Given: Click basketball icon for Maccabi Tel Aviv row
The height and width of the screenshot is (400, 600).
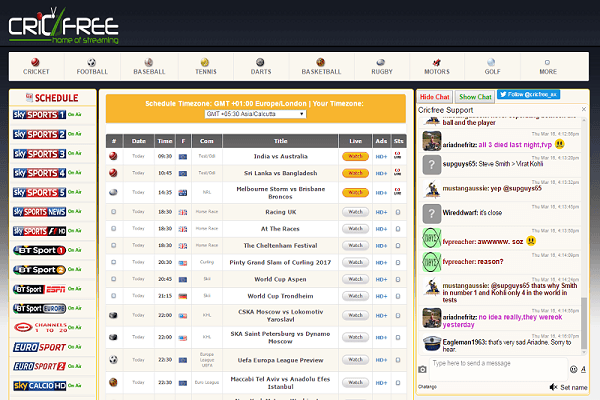Looking at the screenshot, I should coord(113,382).
